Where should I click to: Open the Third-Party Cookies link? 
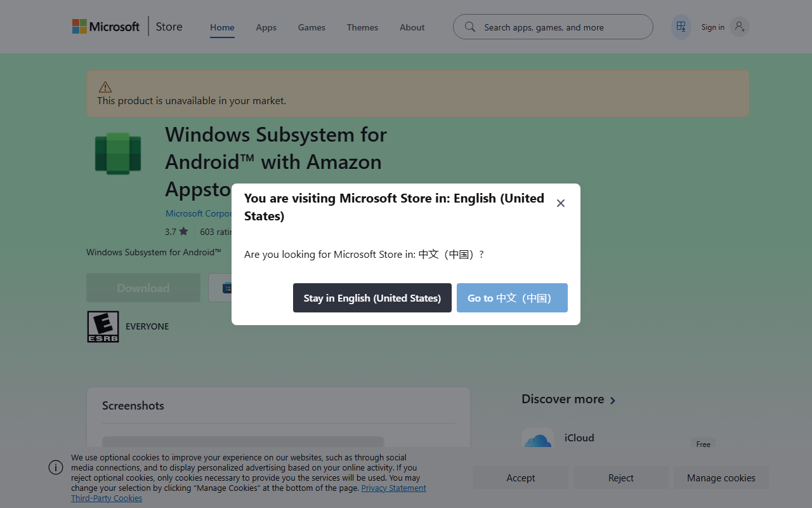[107, 498]
